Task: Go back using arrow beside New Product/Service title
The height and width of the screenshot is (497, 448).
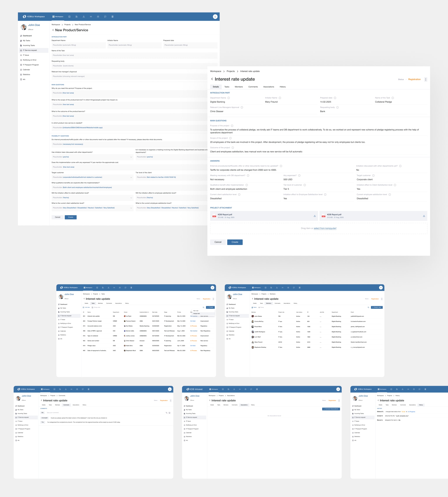Action: pos(53,30)
